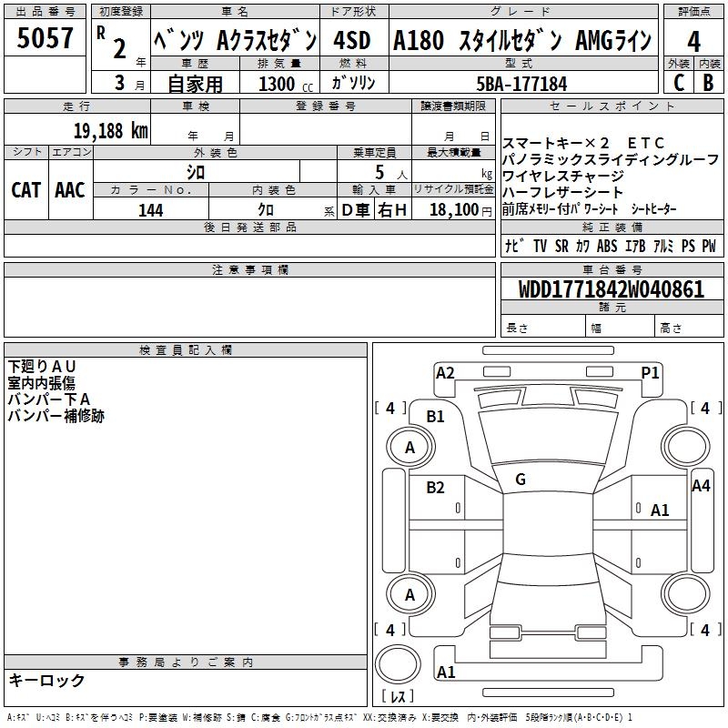Click damage mark A2 on the diagram
Screen dimensions: 728x728
(x=445, y=373)
